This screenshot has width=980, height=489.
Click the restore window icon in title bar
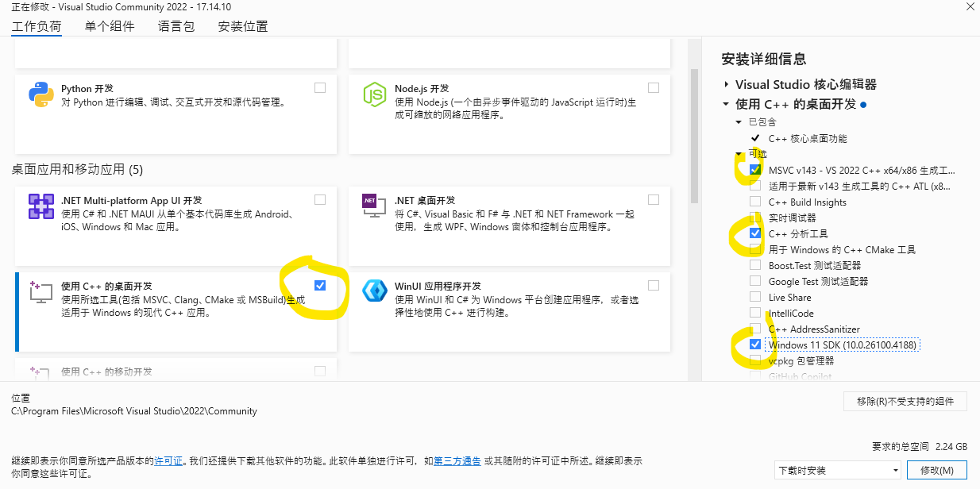(970, 6)
